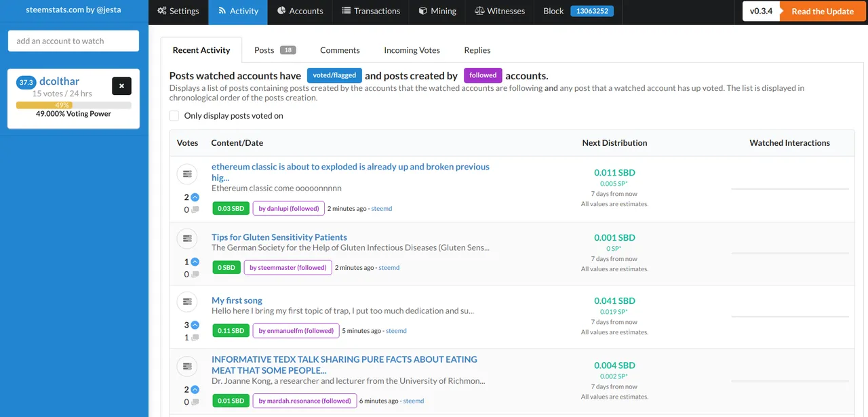Open the My first song post link
868x417 pixels.
[x=237, y=300]
